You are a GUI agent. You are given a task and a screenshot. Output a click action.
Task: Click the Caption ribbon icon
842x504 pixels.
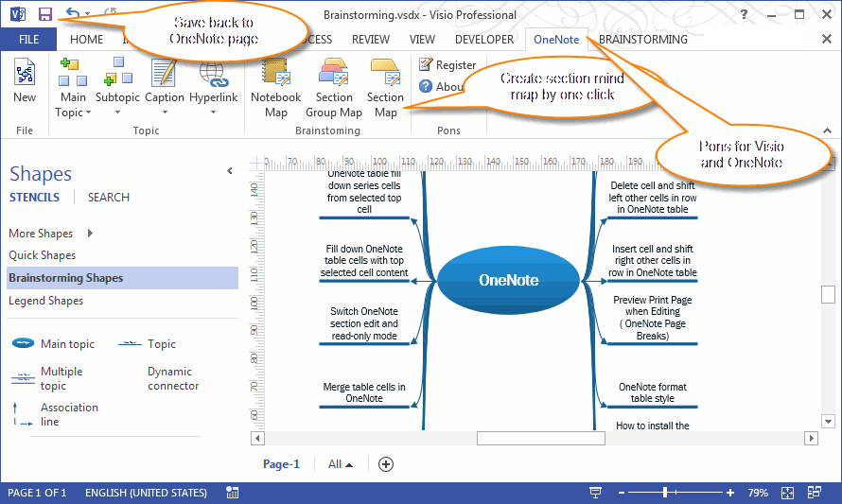click(165, 73)
